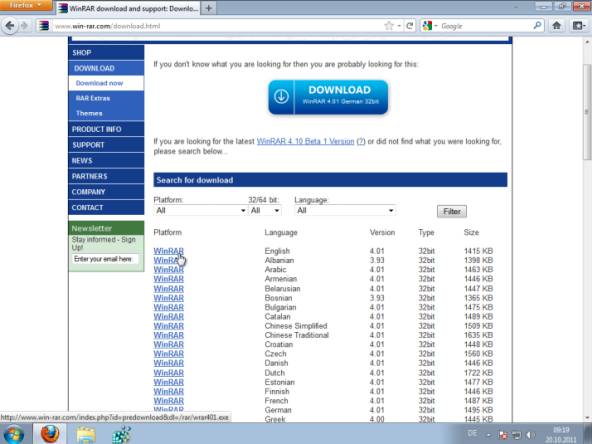Screen dimensions: 592x444
Task: Click the Google search input field
Action: click(486, 26)
